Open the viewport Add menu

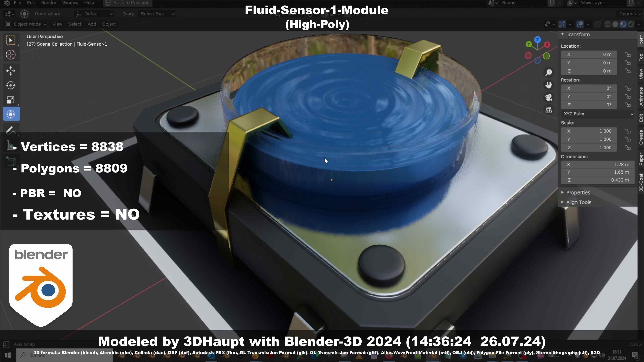pos(92,24)
